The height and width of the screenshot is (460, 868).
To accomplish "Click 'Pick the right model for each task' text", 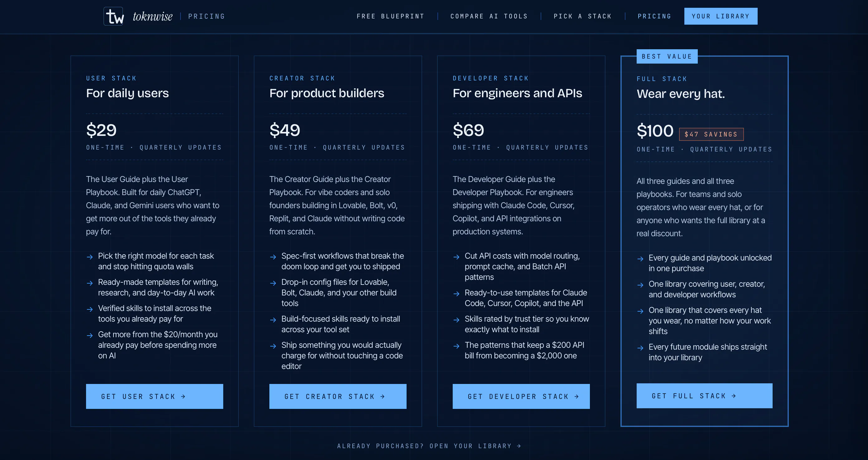I will coord(156,261).
